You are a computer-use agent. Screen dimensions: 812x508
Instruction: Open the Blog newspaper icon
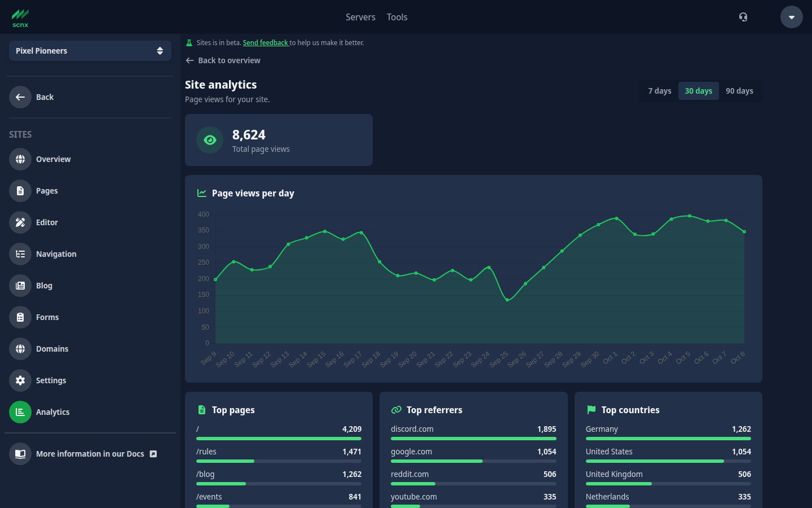click(20, 286)
